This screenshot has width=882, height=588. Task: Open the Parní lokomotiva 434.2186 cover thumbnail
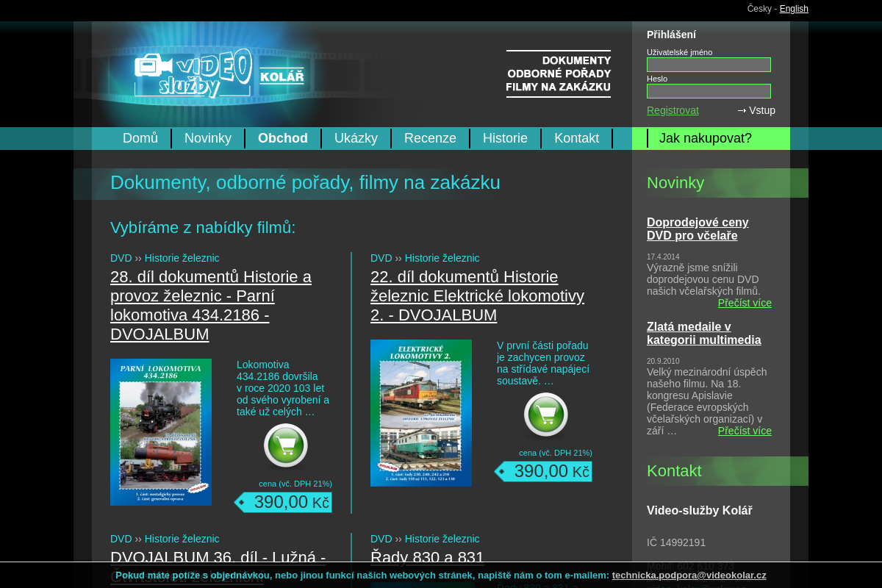(161, 432)
